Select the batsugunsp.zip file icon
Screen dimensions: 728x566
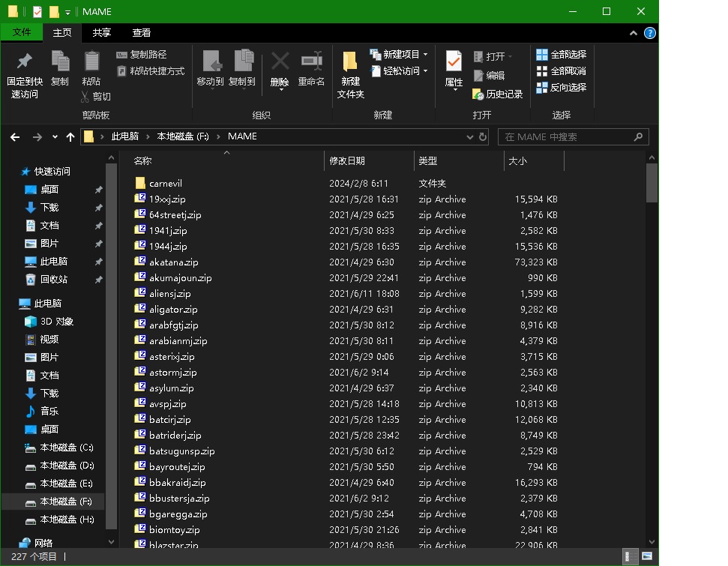139,451
